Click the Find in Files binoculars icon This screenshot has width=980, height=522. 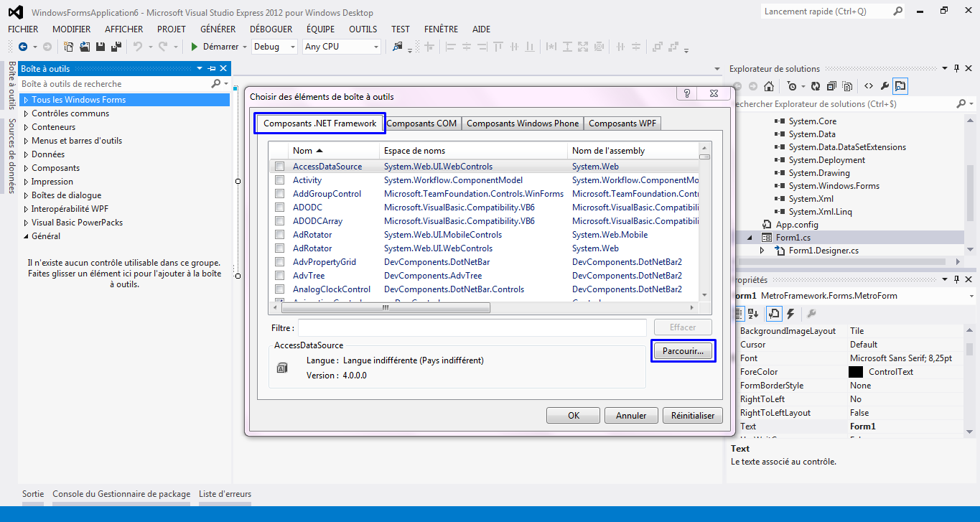[x=398, y=47]
